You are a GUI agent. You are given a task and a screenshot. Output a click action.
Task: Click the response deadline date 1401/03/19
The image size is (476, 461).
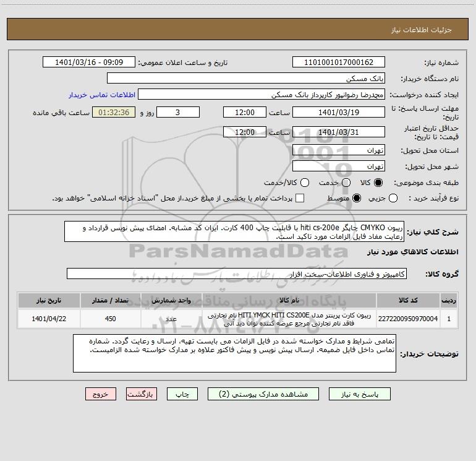339,113
